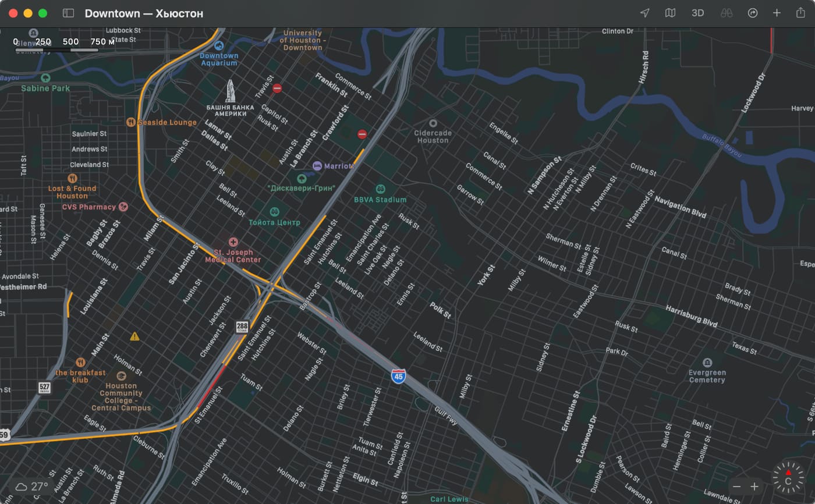
Task: Reset compass to north
Action: click(788, 478)
